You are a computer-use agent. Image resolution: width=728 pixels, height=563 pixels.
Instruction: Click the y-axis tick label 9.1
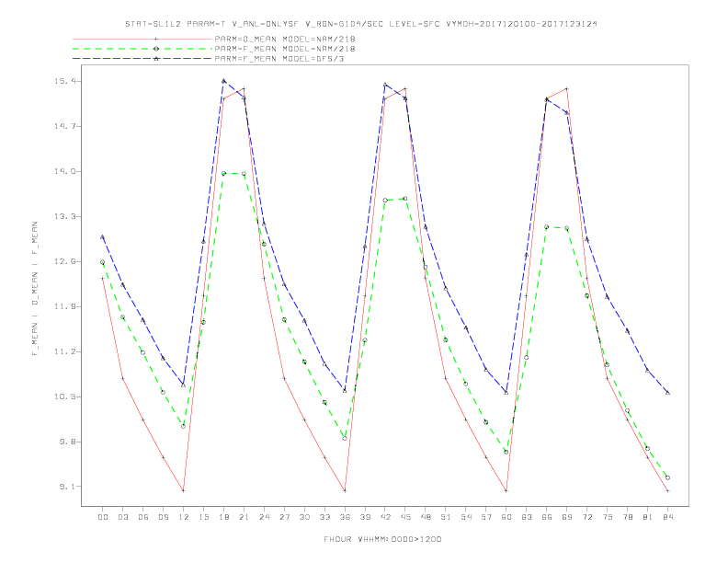[x=67, y=487]
